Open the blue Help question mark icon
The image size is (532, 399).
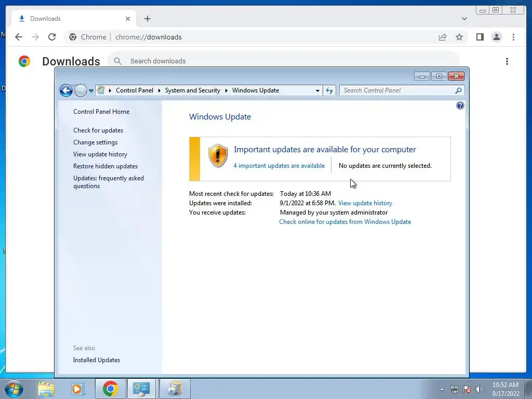[x=460, y=105]
